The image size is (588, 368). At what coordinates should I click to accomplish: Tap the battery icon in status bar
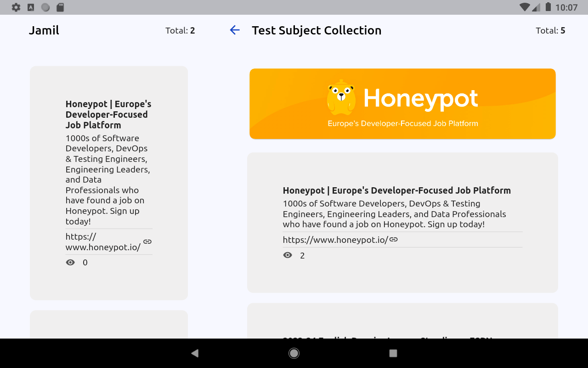point(548,7)
